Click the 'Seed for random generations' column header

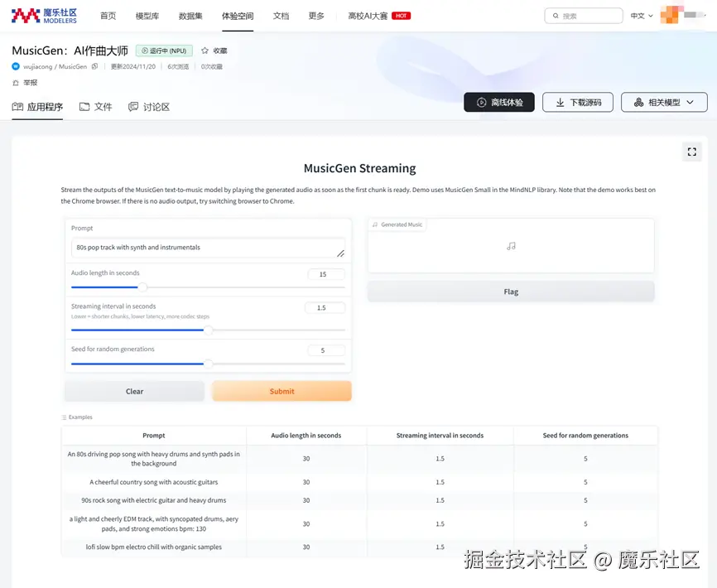point(585,436)
